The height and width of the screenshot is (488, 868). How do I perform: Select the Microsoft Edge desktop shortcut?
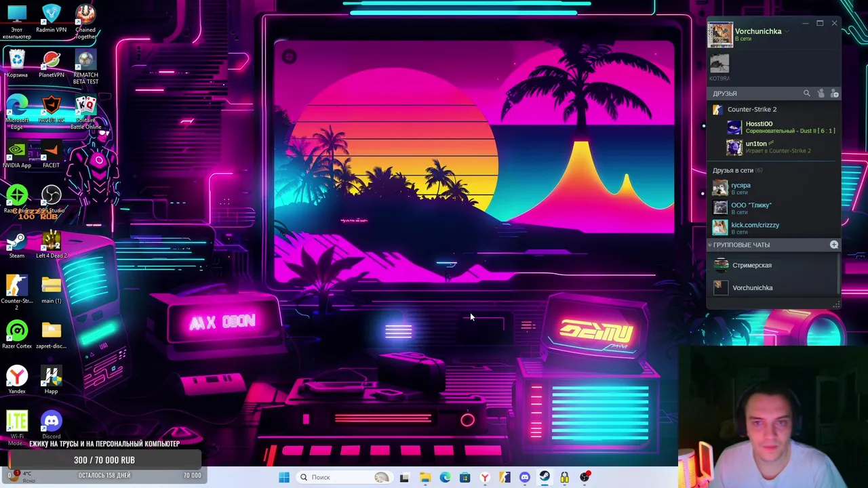17,113
